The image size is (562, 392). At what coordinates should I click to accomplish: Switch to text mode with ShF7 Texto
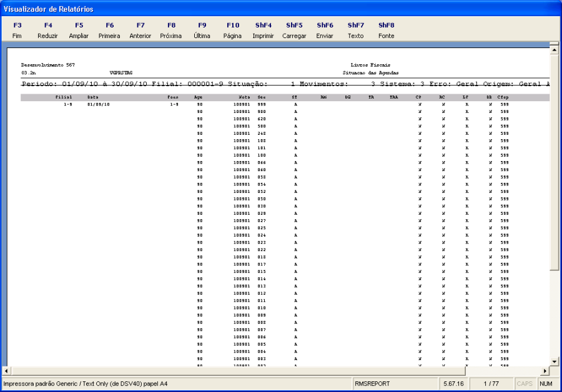[x=355, y=31]
